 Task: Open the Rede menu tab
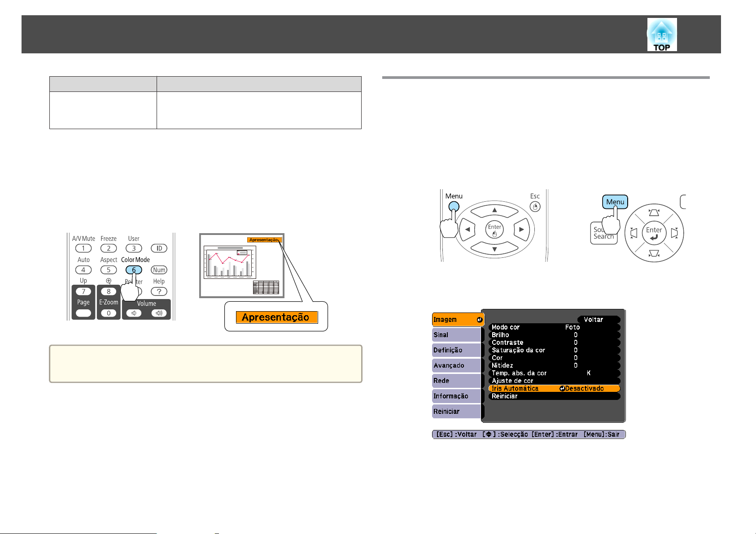(x=456, y=381)
